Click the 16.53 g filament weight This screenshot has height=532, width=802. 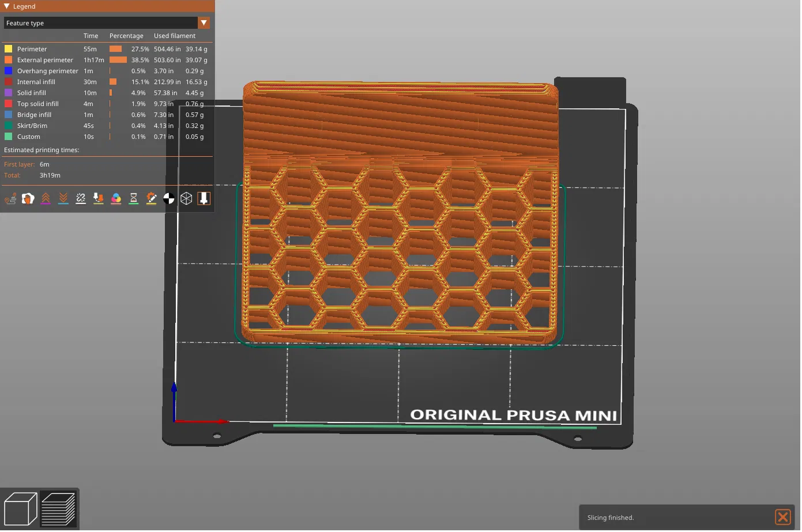click(197, 82)
